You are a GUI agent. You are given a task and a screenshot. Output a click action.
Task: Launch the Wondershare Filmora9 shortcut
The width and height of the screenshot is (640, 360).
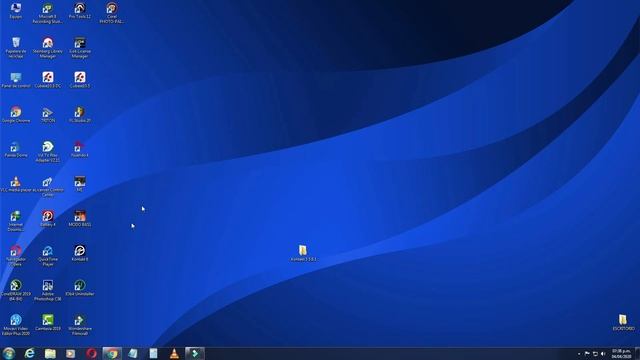tap(80, 325)
